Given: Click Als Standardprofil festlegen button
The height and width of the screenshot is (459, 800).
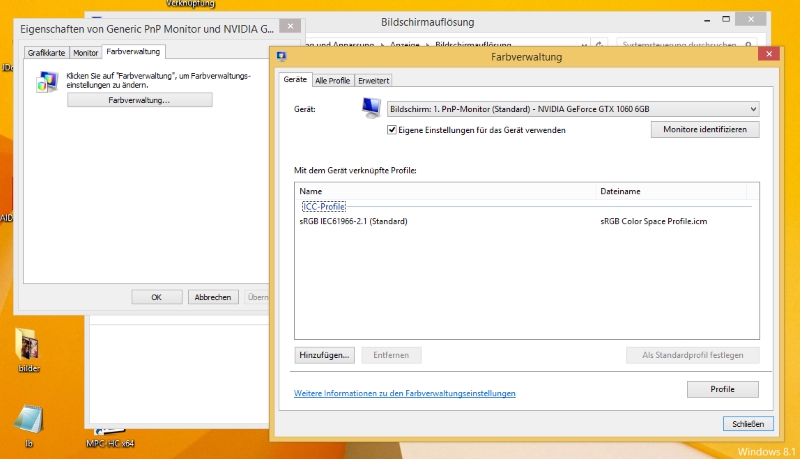Looking at the screenshot, I should pos(692,355).
